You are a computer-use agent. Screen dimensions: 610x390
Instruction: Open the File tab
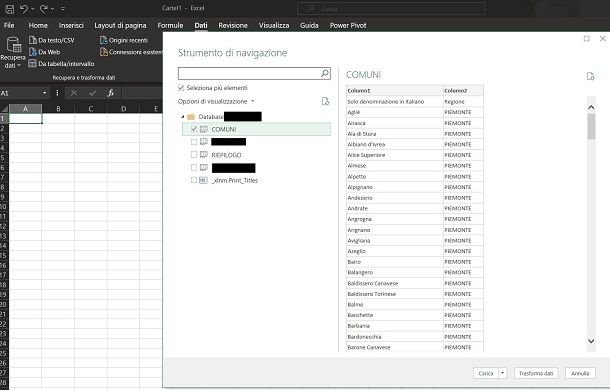pos(9,25)
